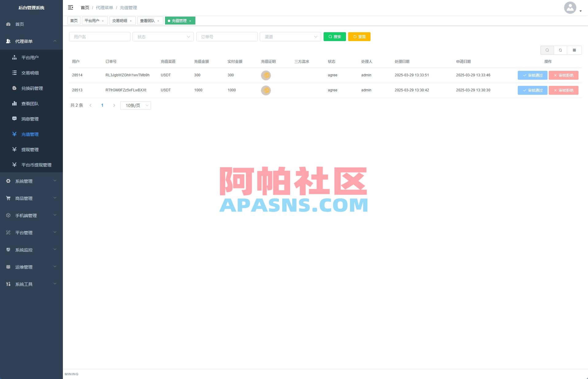
Task: Select 平台用户 in the sidebar menu
Action: (30, 57)
